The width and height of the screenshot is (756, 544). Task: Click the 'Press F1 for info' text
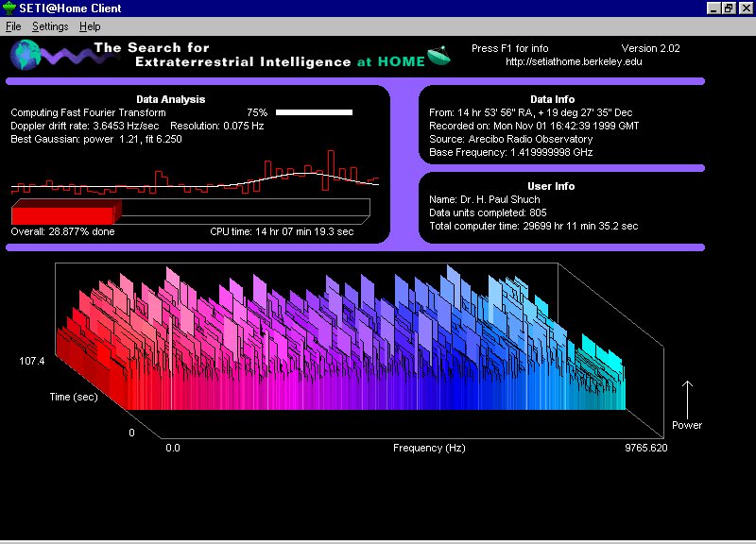(x=509, y=48)
